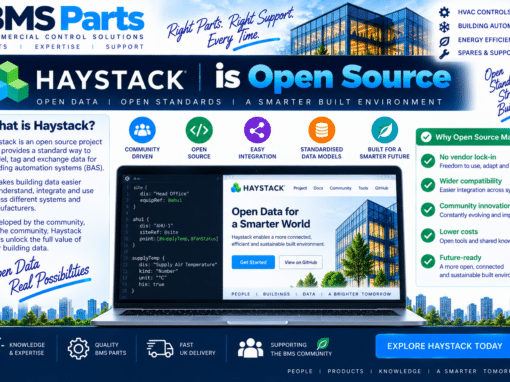This screenshot has height=382, width=510.
Task: Click the green leaf badge near Supporting
Action: [322, 344]
